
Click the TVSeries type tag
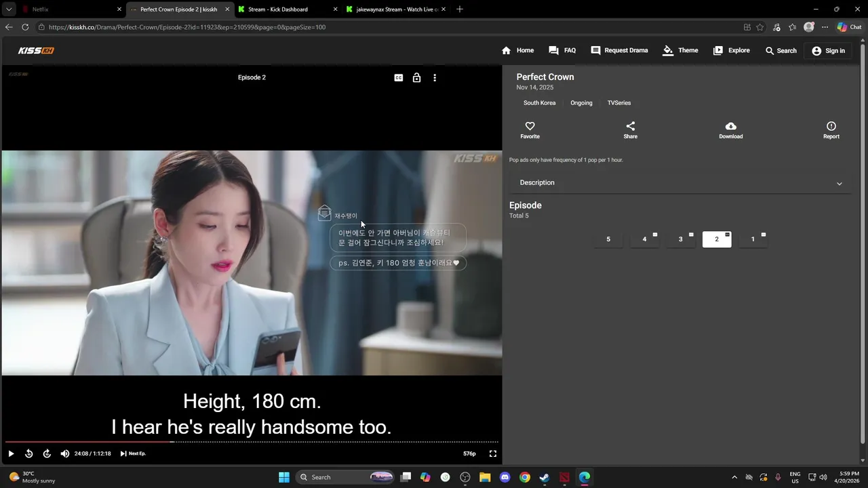pyautogui.click(x=619, y=103)
